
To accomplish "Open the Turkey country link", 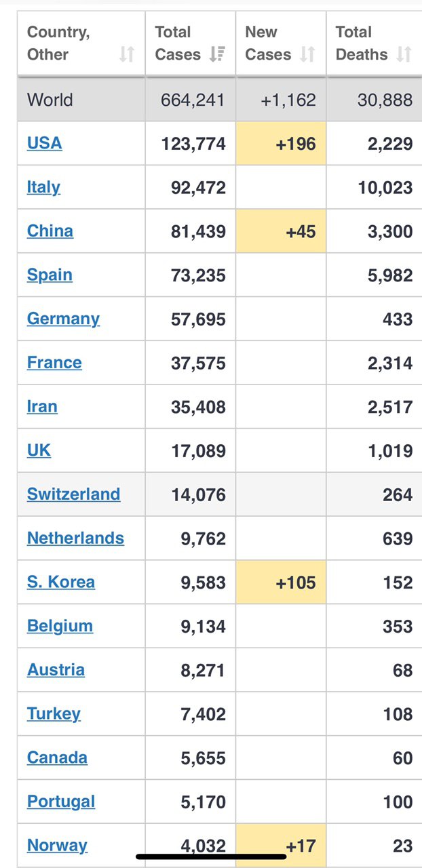I will pos(54,714).
